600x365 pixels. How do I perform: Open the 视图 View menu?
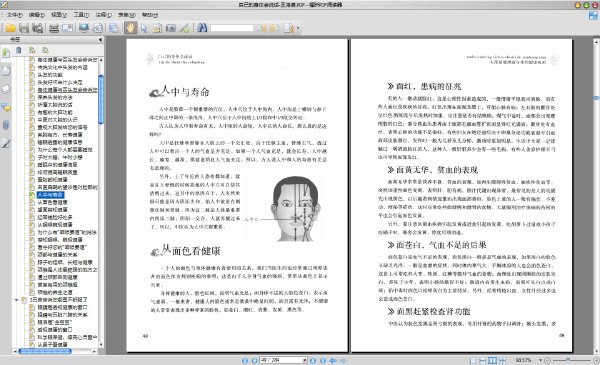pyautogui.click(x=59, y=15)
